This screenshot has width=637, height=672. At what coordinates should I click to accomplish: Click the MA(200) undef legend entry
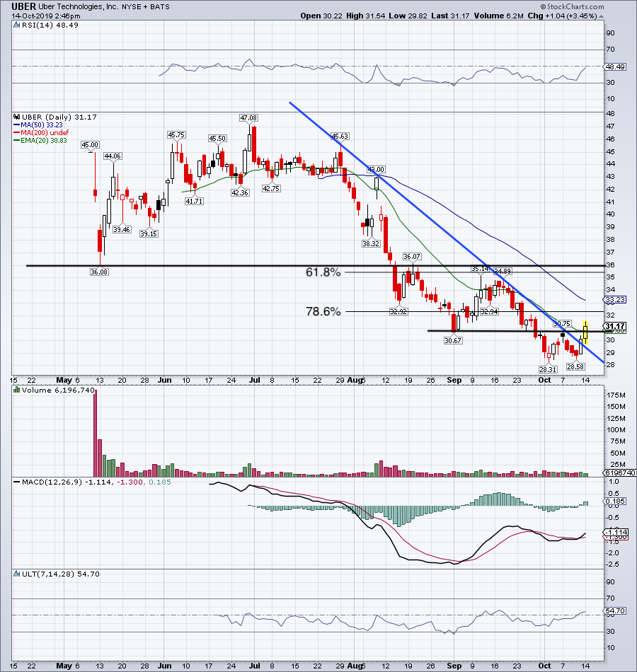[41, 133]
